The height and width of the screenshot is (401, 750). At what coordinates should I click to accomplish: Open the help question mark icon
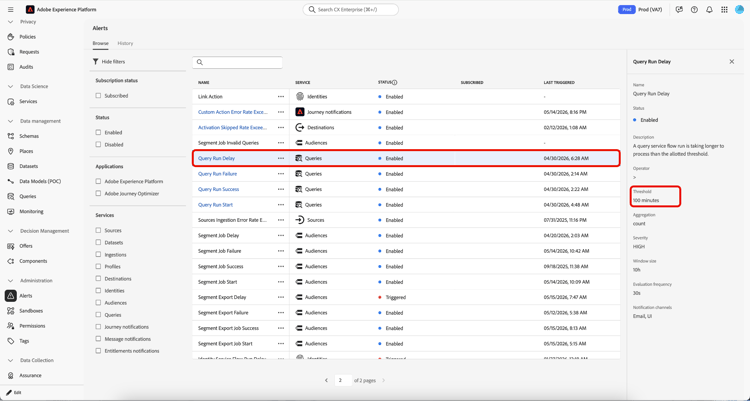click(x=694, y=10)
